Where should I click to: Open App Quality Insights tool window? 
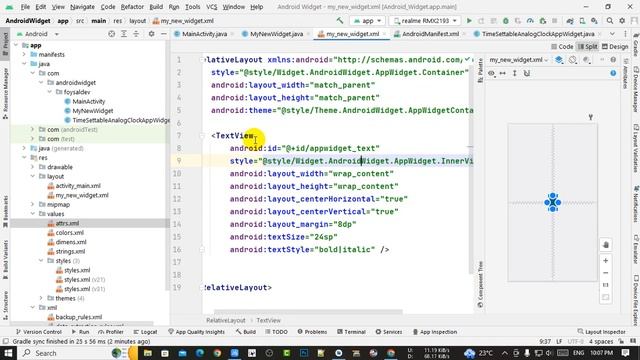(196, 332)
